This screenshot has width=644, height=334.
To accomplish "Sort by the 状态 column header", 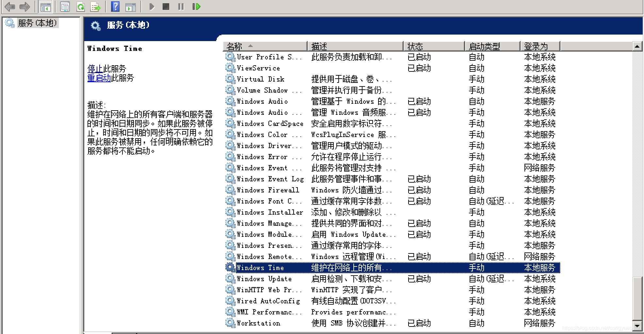I will point(434,46).
